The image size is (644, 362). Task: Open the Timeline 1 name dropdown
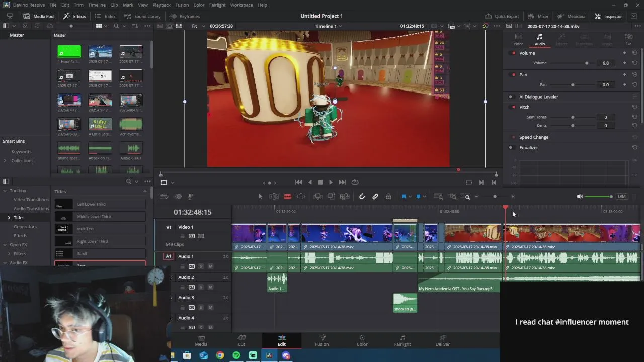coord(329,26)
